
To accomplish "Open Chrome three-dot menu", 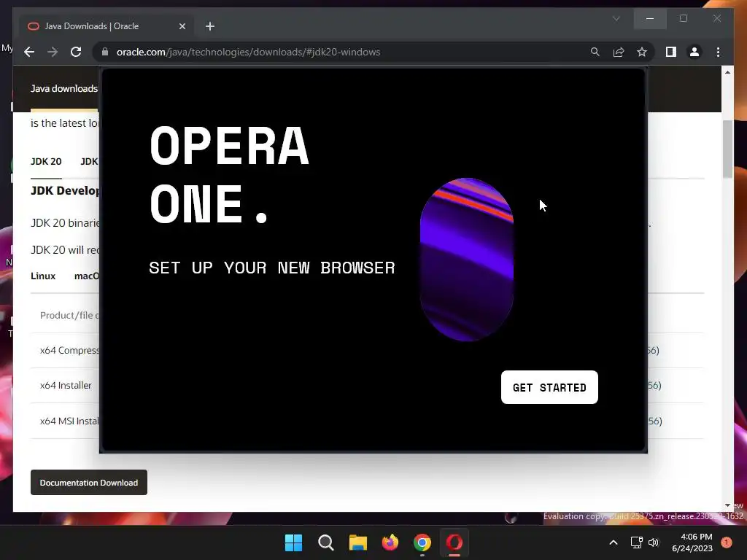I will click(718, 52).
